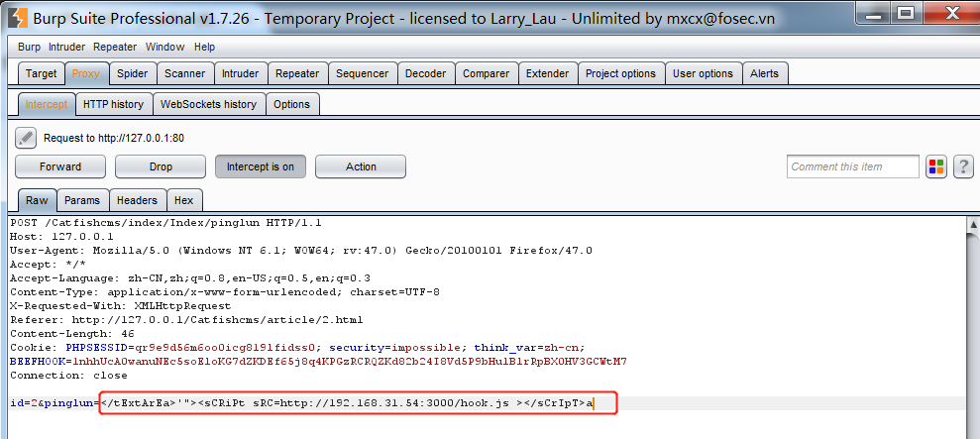Click the pencil edit icon beside request target

pyautogui.click(x=26, y=138)
